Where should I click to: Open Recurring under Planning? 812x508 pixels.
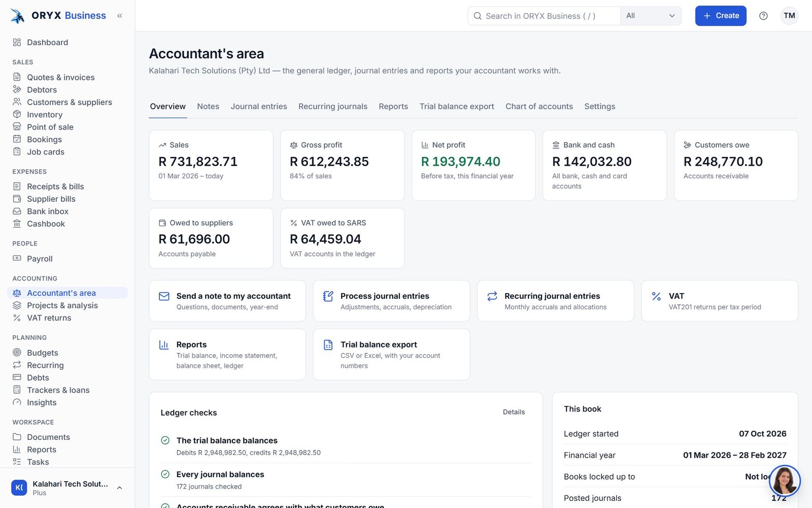point(67,365)
